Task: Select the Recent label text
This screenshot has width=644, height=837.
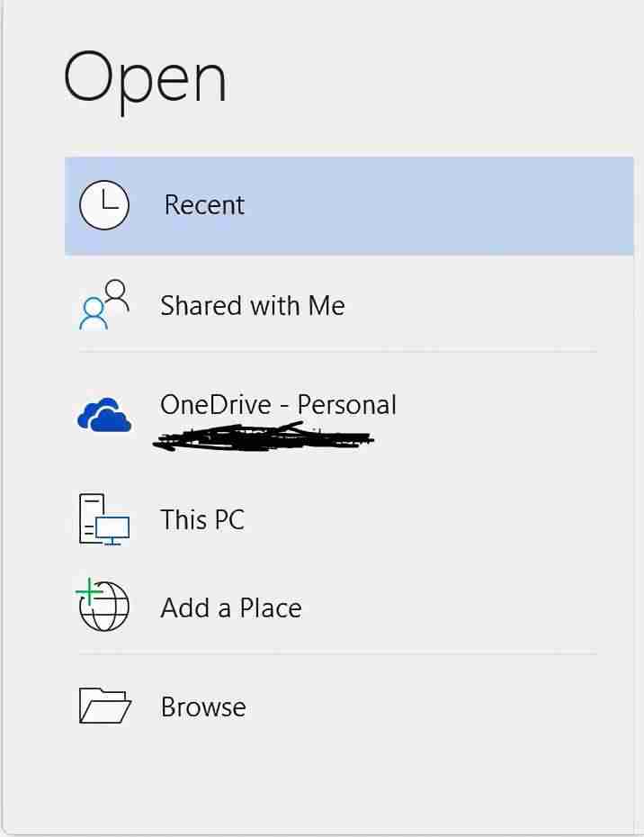Action: point(204,205)
